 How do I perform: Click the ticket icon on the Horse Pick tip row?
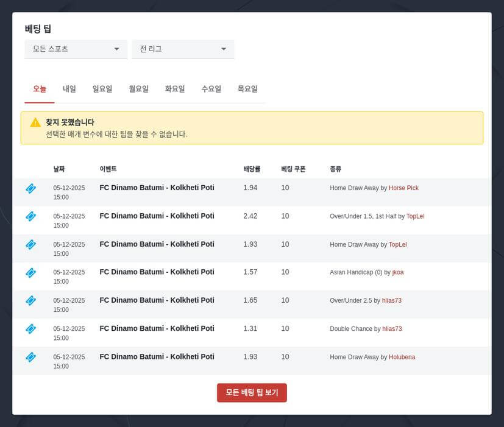pos(30,188)
